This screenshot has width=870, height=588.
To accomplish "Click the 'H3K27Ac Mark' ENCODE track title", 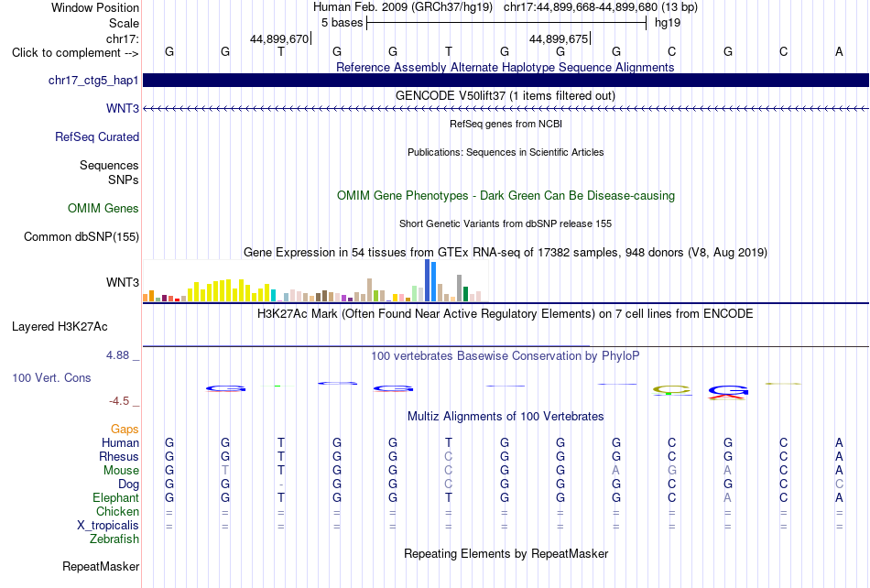I will (506, 313).
